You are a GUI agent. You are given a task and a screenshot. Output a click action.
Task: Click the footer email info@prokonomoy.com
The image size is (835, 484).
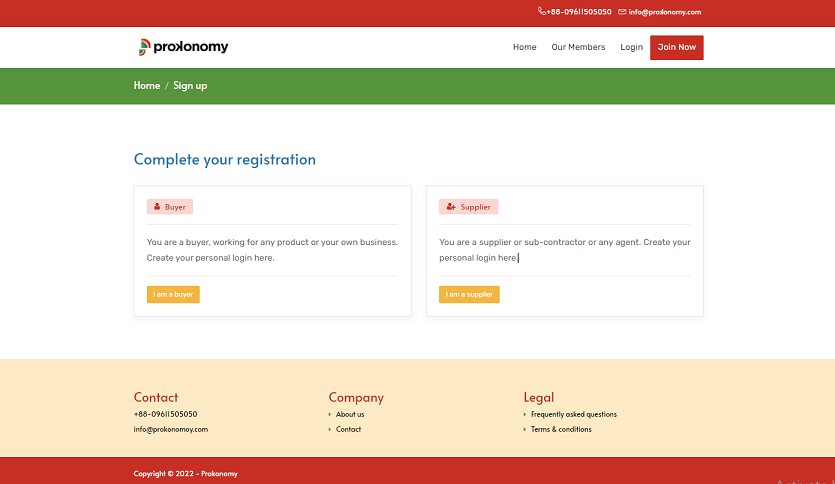171,429
